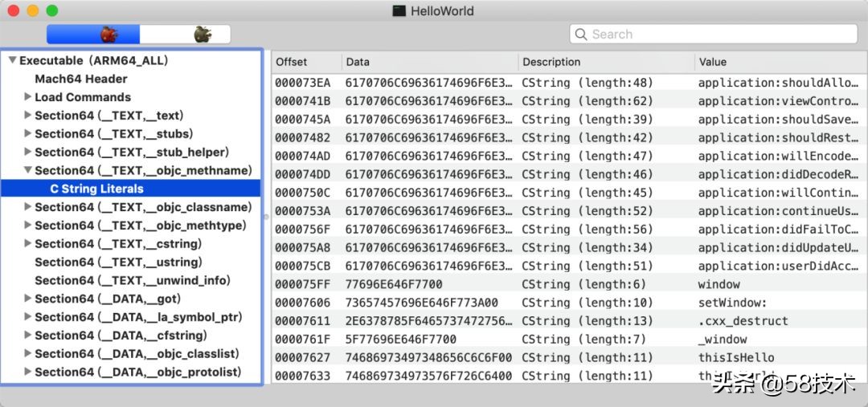Screen dimensions: 868x407
Task: Select Section64 (__TEXT,__unwind_info) item
Action: (x=133, y=280)
